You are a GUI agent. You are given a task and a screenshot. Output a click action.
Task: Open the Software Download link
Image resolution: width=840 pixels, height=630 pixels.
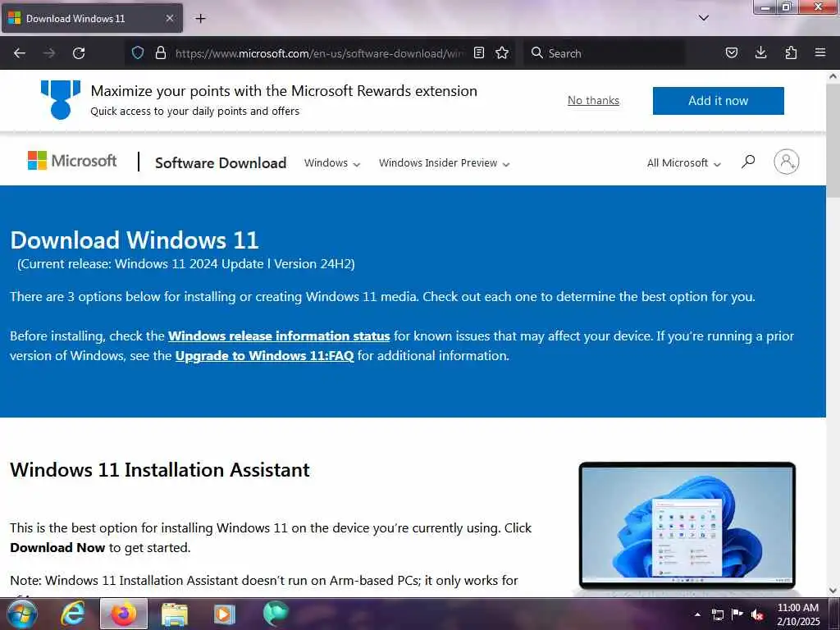(x=221, y=163)
